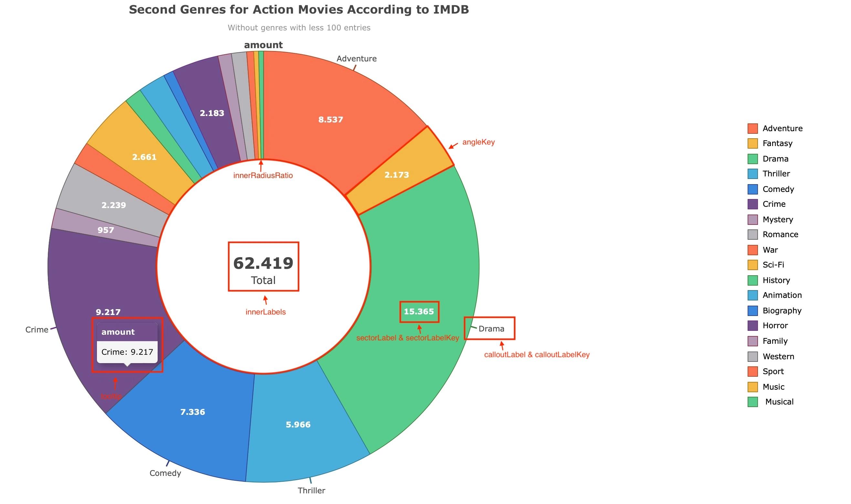Click the Biography legend marker
Viewport: 851px width, 504px height.
point(752,310)
